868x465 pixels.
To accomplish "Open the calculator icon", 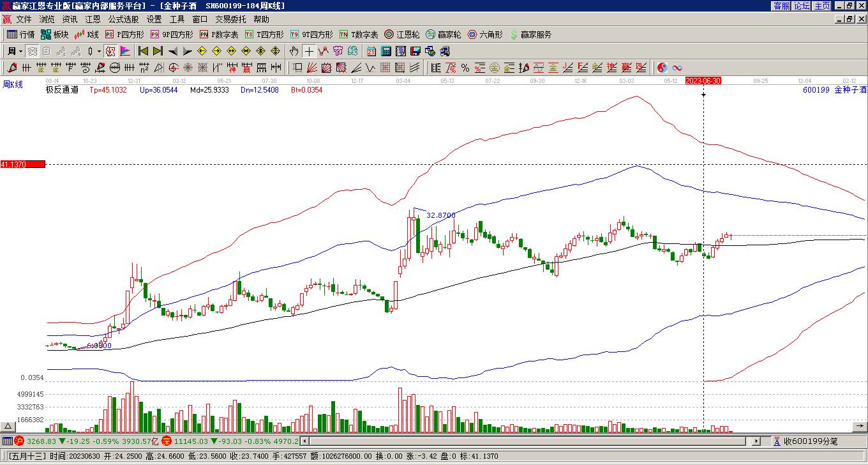I will coord(386,51).
